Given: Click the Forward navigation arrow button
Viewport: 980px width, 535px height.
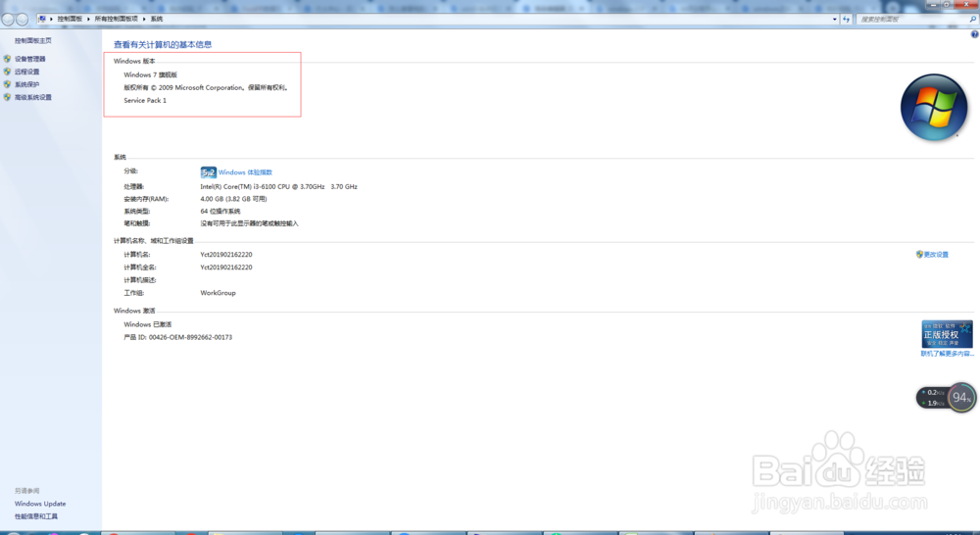Looking at the screenshot, I should tap(22, 20).
